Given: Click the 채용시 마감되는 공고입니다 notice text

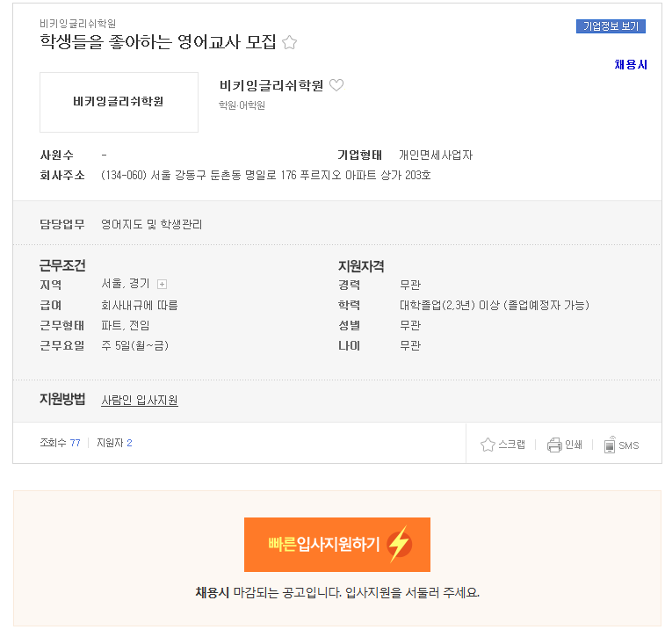Looking at the screenshot, I should [337, 592].
